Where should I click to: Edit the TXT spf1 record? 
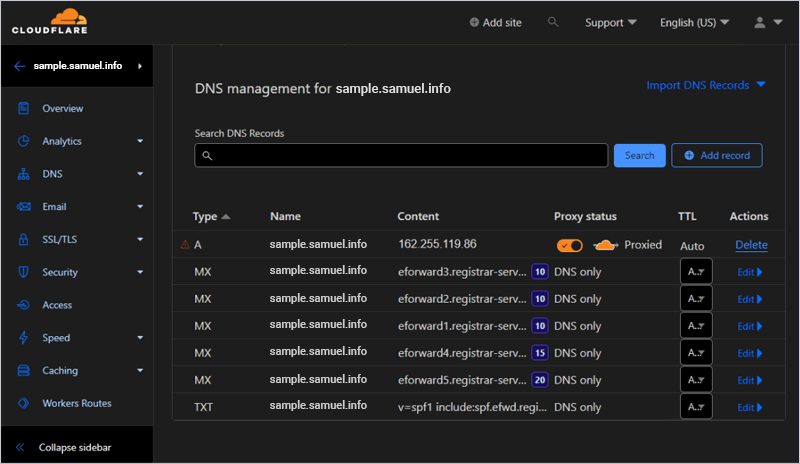(749, 407)
